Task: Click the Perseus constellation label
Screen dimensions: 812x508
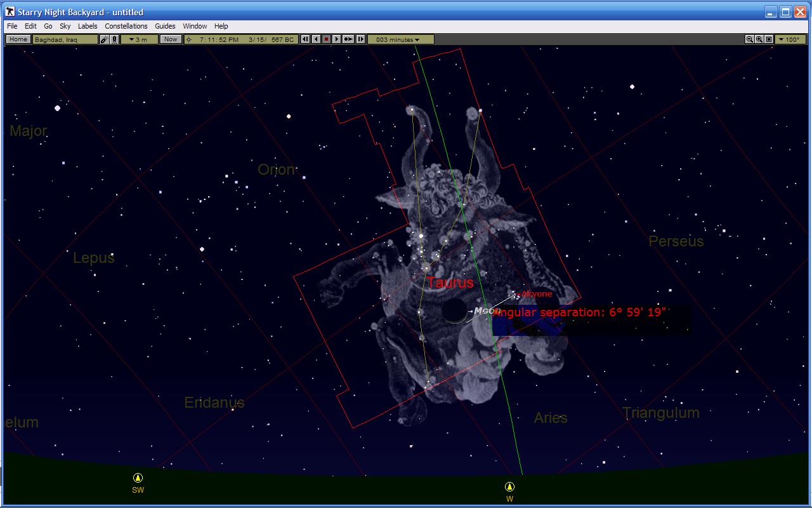Action: [676, 241]
